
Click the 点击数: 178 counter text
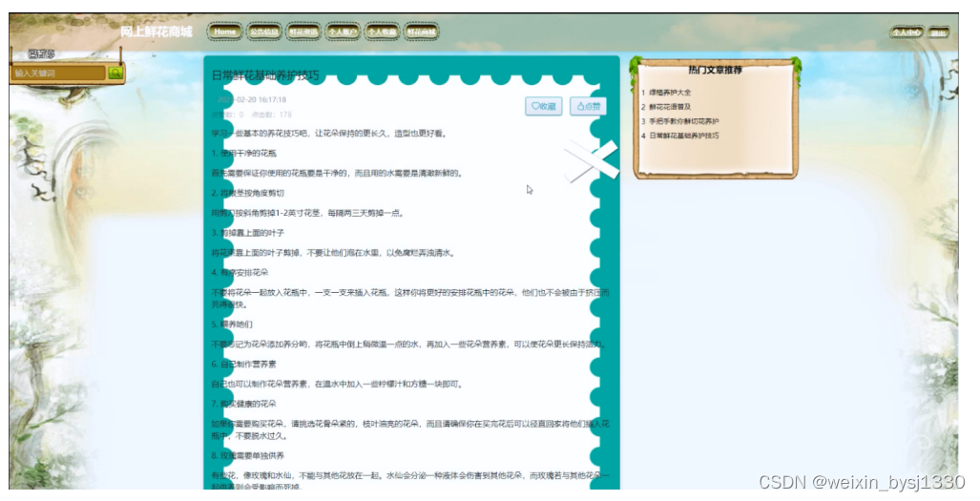pos(272,115)
